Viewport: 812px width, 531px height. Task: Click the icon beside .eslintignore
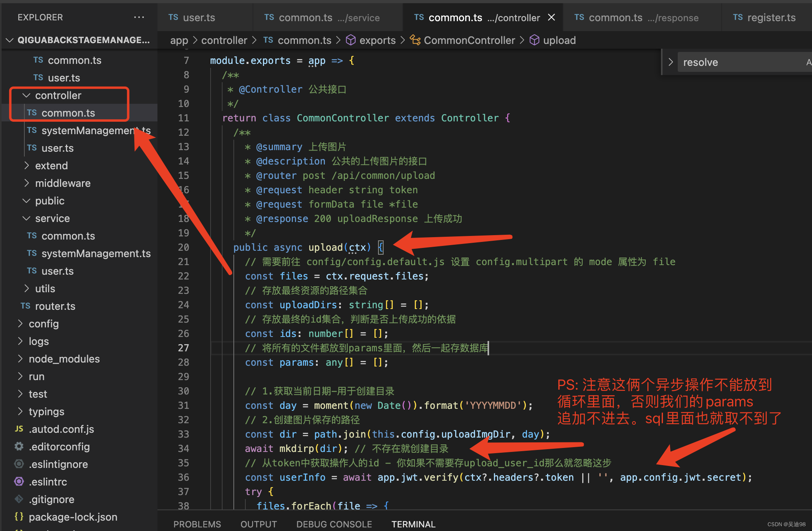[19, 464]
